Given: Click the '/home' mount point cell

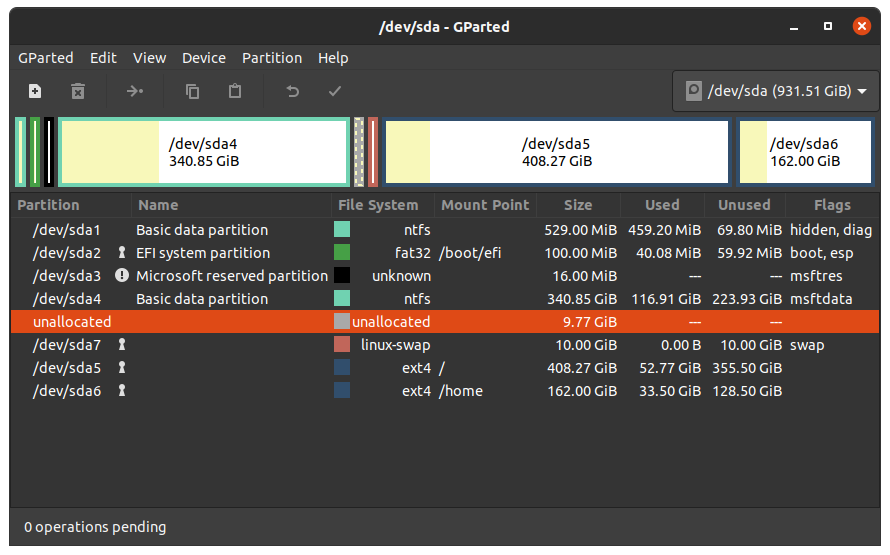Looking at the screenshot, I should pos(460,391).
